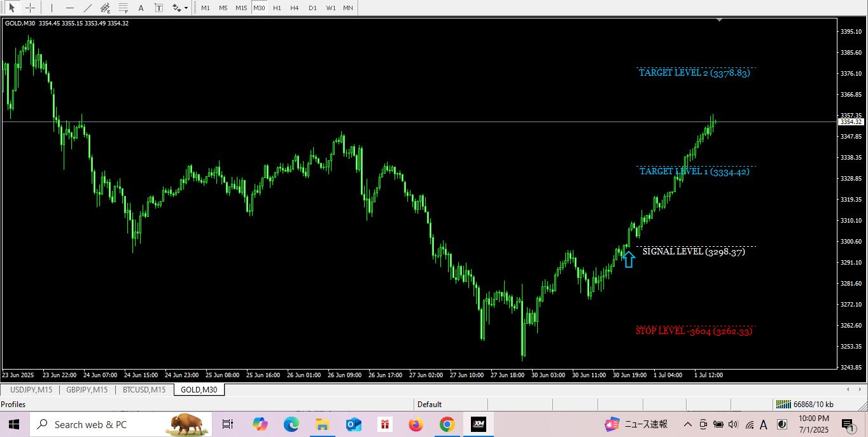This screenshot has width=868, height=437.
Task: Switch chart to H4 timeframe
Action: 294,8
